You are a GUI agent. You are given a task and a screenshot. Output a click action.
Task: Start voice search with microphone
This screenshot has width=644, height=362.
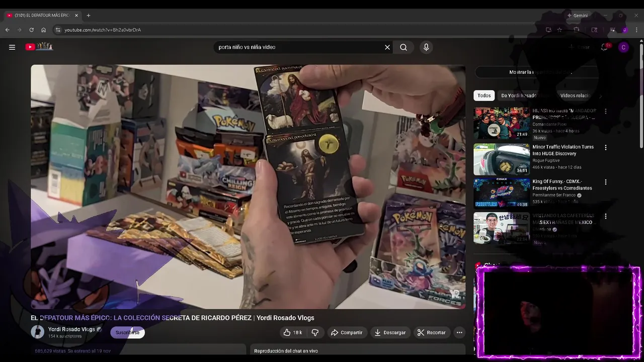coord(426,47)
